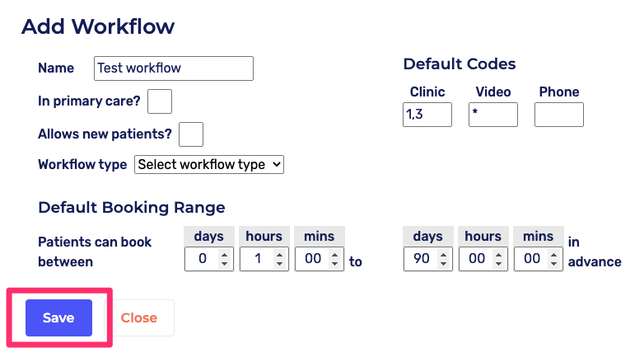This screenshot has height=348, width=644.
Task: Click the Clinic default code field
Action: coord(427,115)
